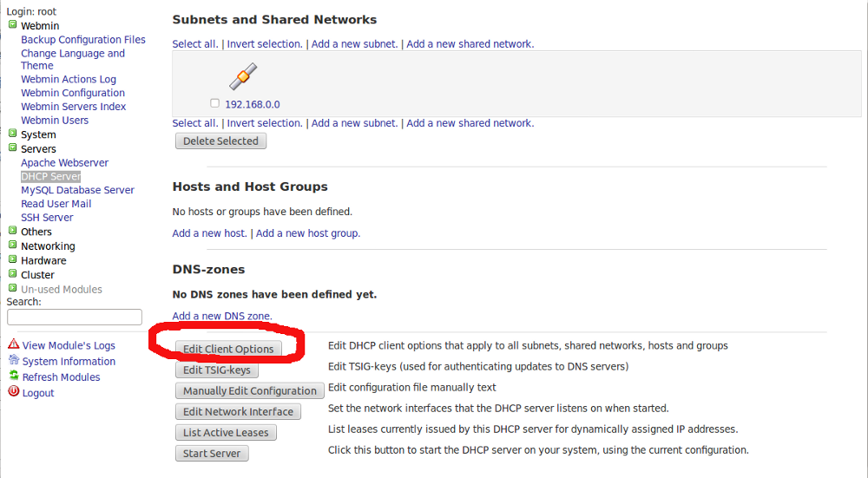Expand the Networking category

click(12, 246)
